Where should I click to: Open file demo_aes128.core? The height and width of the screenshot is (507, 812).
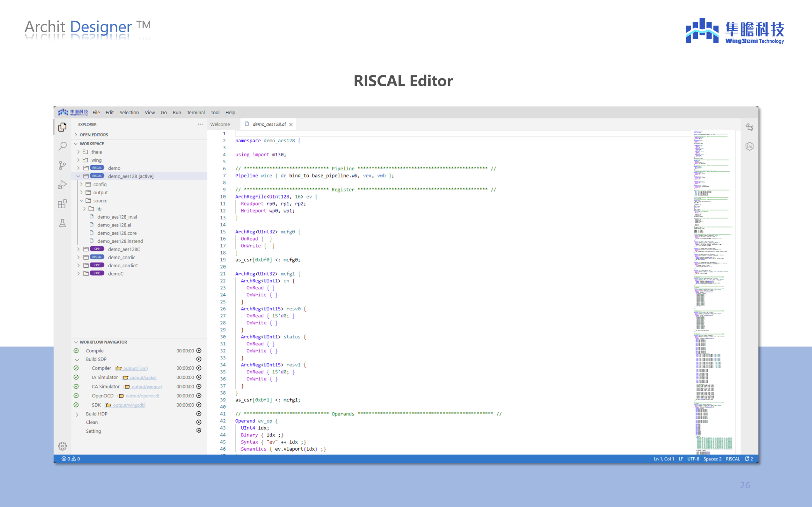tap(117, 233)
